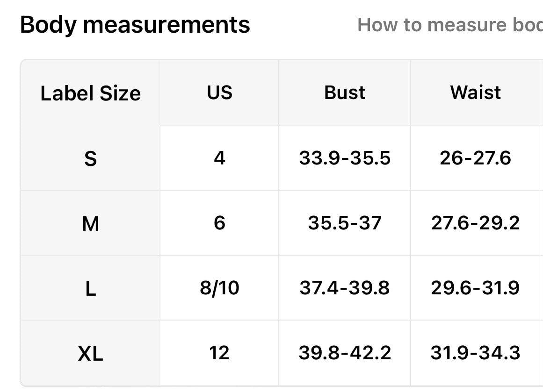Click bust value 33.9-35.5
543x392 pixels.
coord(345,158)
